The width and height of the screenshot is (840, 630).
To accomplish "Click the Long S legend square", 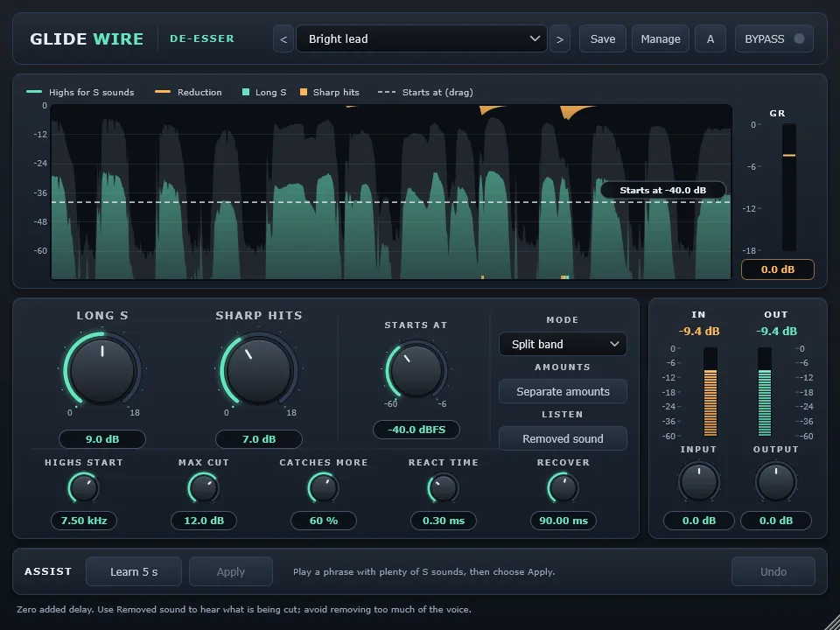I will [x=246, y=92].
